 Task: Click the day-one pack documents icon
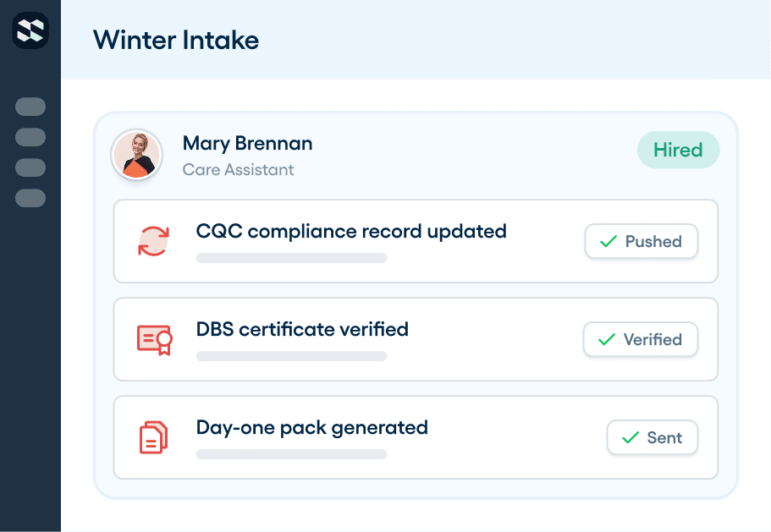[153, 437]
